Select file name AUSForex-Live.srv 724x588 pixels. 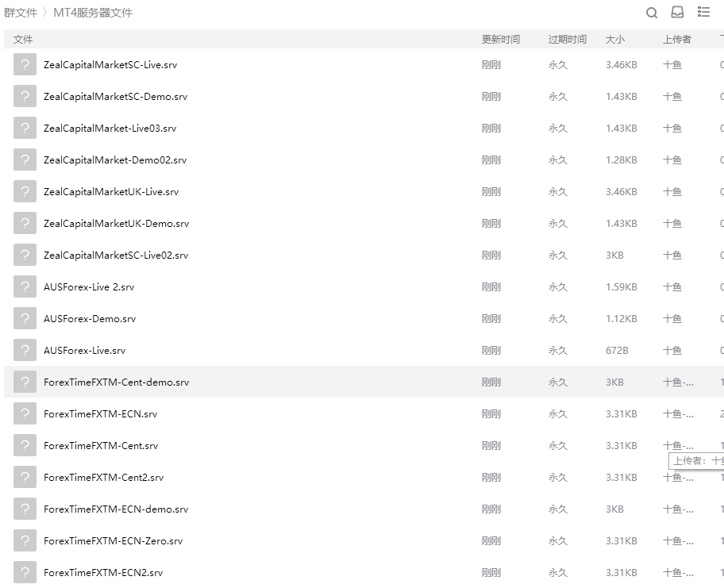click(84, 351)
